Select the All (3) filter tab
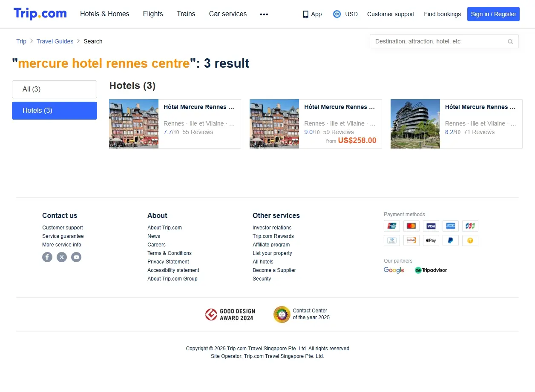The image size is (535, 392). (55, 89)
